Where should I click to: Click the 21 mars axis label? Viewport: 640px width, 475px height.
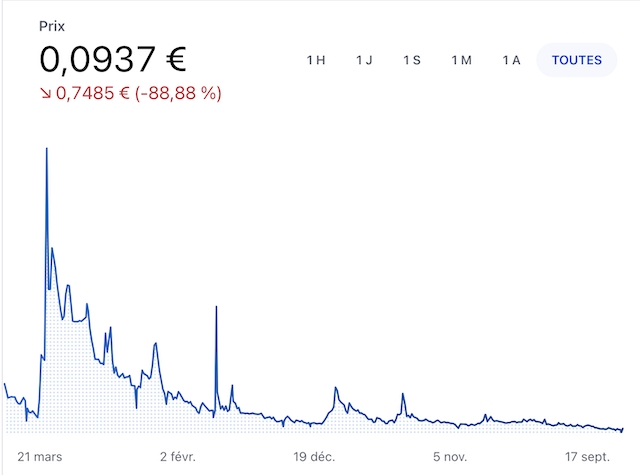(x=40, y=456)
